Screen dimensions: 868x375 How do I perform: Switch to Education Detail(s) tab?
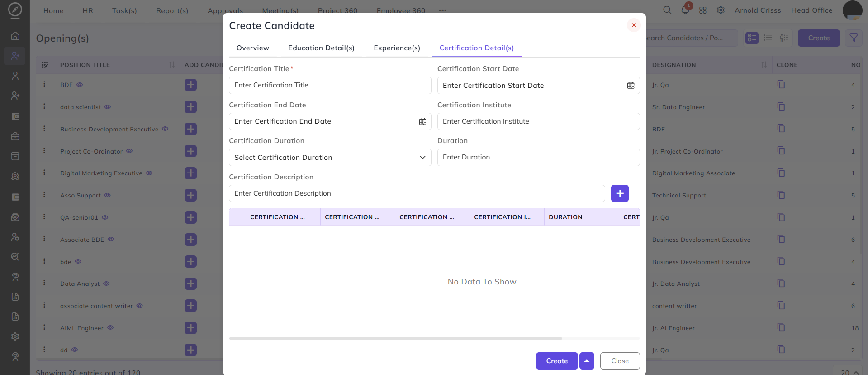tap(321, 48)
